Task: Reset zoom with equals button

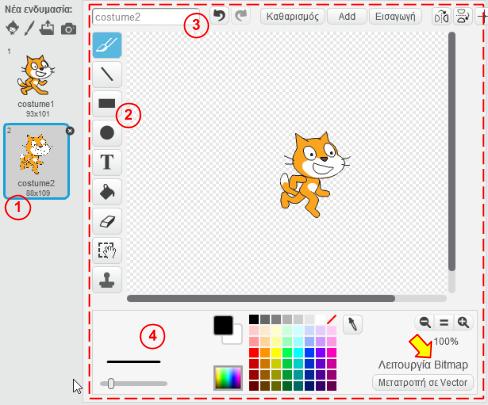Action: pos(444,322)
